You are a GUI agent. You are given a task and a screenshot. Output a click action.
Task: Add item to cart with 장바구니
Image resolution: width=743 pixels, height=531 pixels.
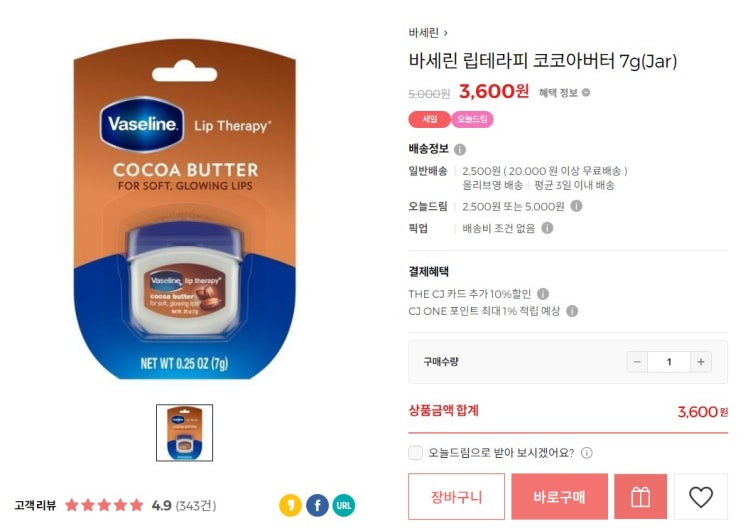pos(456,496)
